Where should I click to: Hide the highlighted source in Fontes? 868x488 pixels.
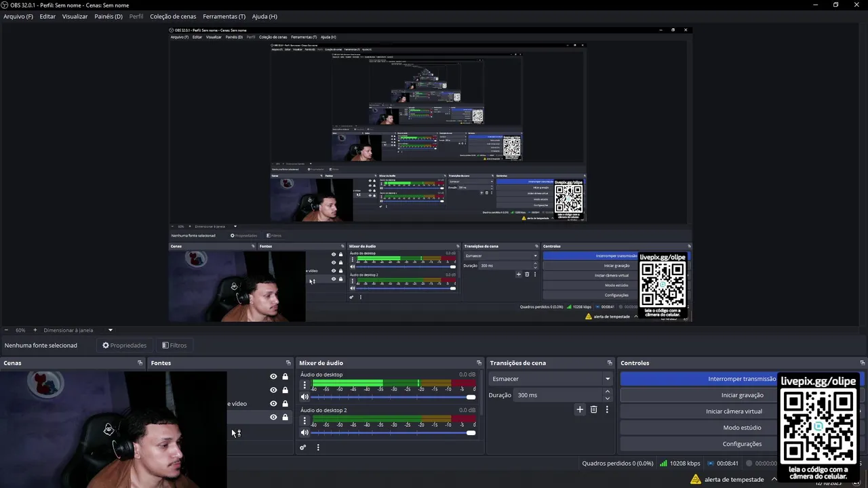click(273, 418)
